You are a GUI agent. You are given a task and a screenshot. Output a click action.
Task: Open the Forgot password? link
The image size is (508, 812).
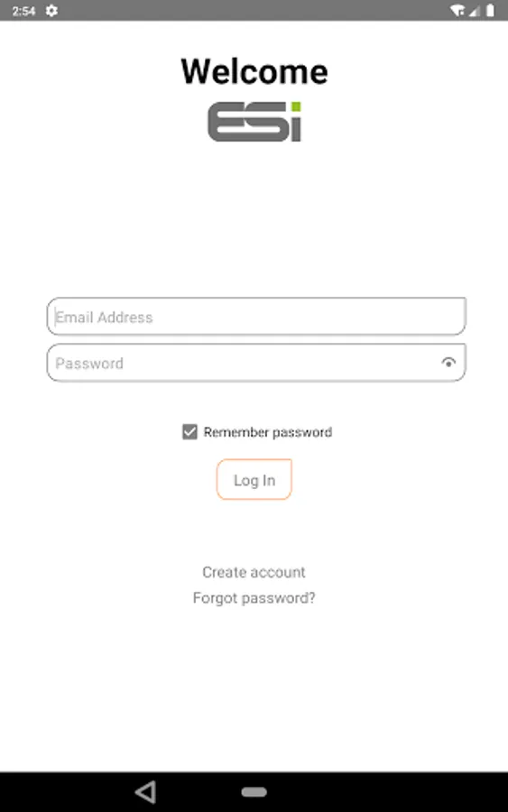pyautogui.click(x=254, y=598)
